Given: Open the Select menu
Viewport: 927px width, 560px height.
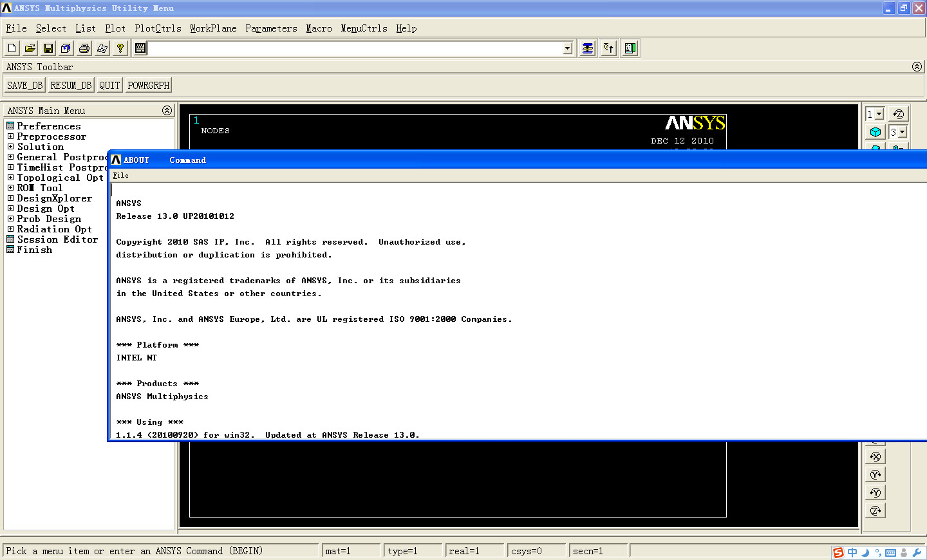Looking at the screenshot, I should pyautogui.click(x=51, y=28).
